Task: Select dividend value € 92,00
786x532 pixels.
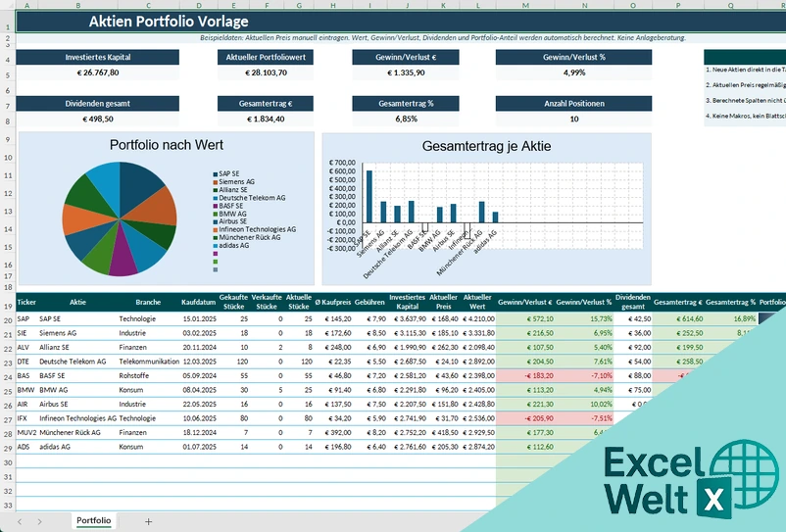Action: click(x=633, y=347)
